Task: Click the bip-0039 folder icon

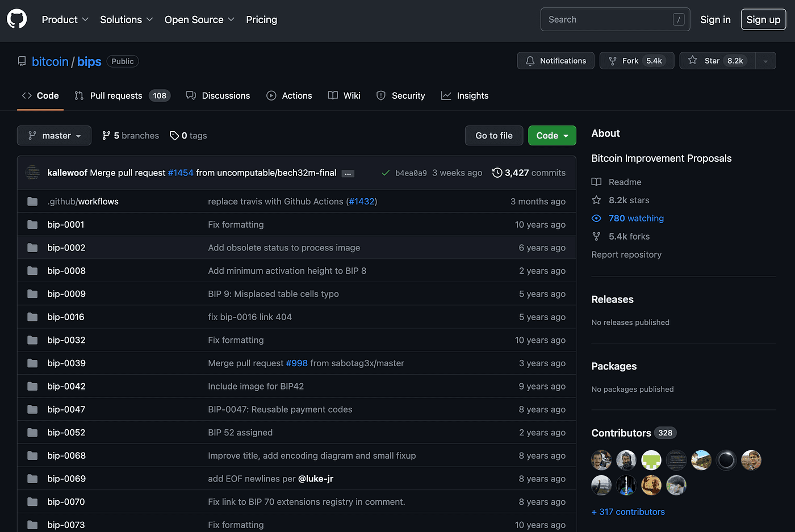Action: tap(32, 363)
